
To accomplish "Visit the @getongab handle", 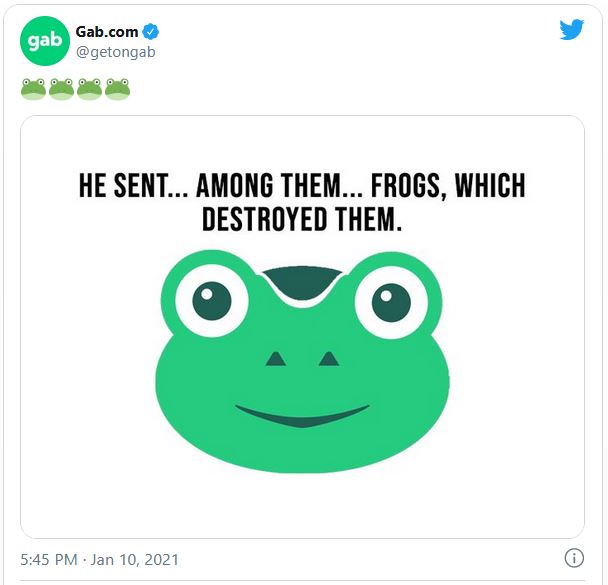I will [116, 52].
